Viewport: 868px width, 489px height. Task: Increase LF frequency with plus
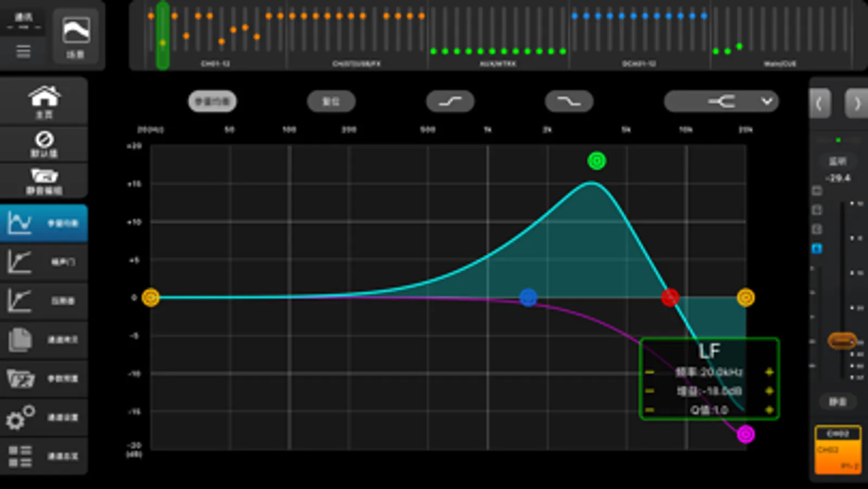click(769, 372)
